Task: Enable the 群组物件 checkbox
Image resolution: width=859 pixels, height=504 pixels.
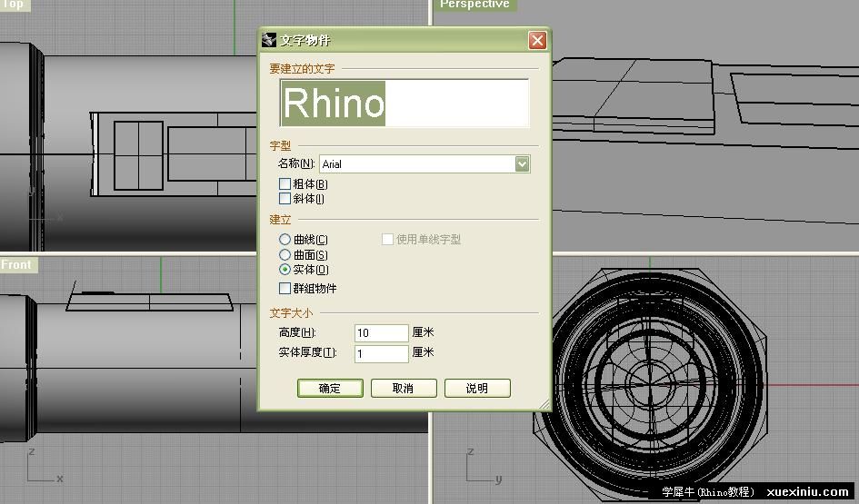Action: pos(285,288)
